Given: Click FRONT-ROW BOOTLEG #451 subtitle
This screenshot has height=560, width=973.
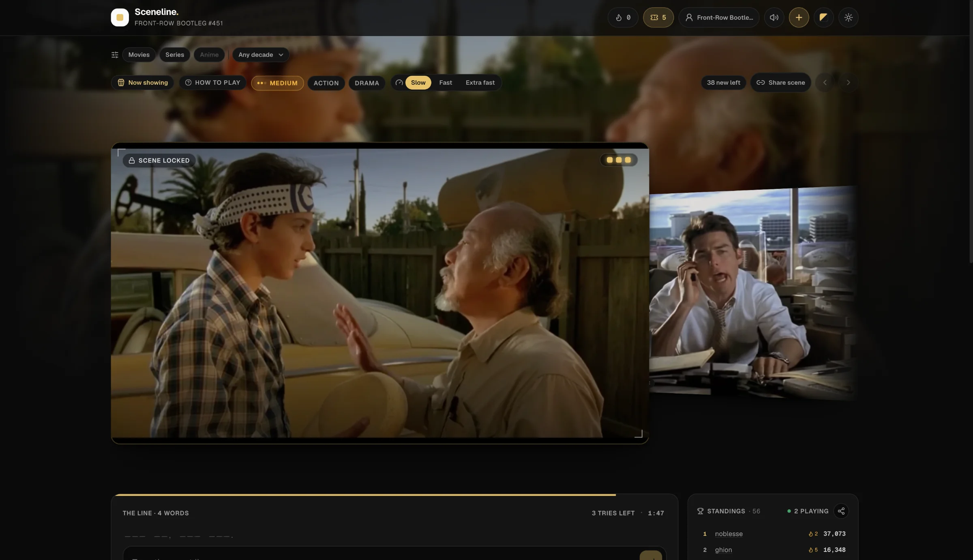Looking at the screenshot, I should [179, 23].
